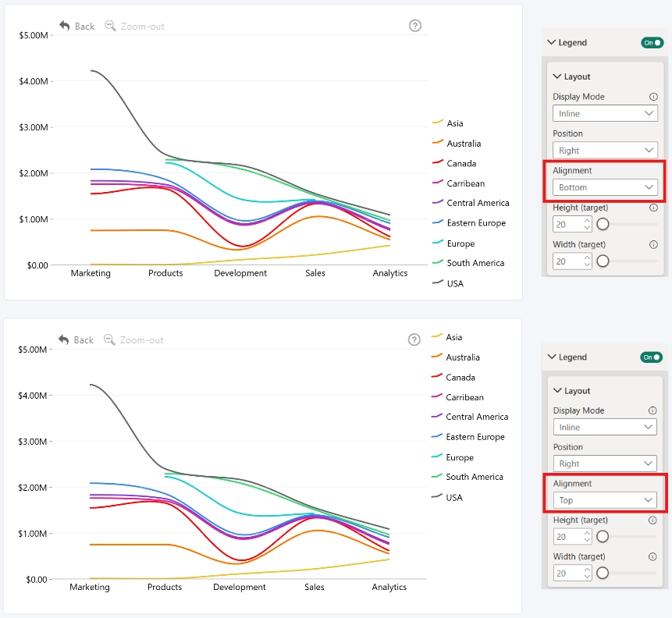Click the Height (target) slider handle in the bottom panel
Viewport: 672px width, 618px height.
[x=602, y=537]
